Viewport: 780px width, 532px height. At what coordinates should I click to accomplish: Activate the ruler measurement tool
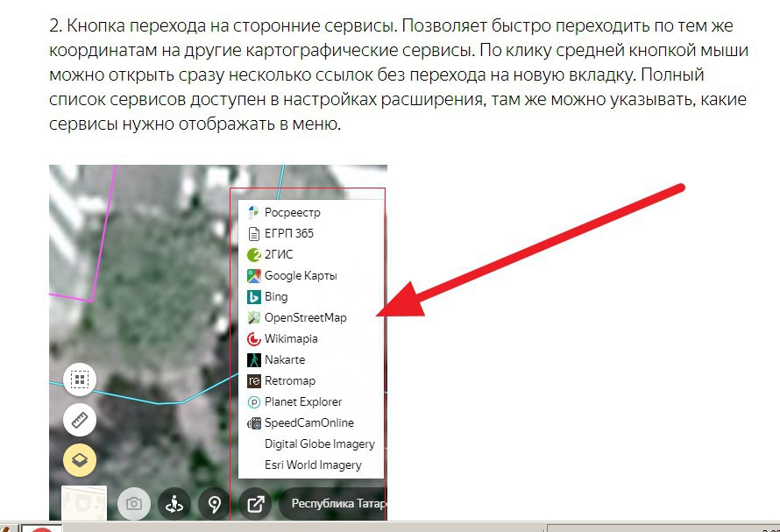[80, 420]
